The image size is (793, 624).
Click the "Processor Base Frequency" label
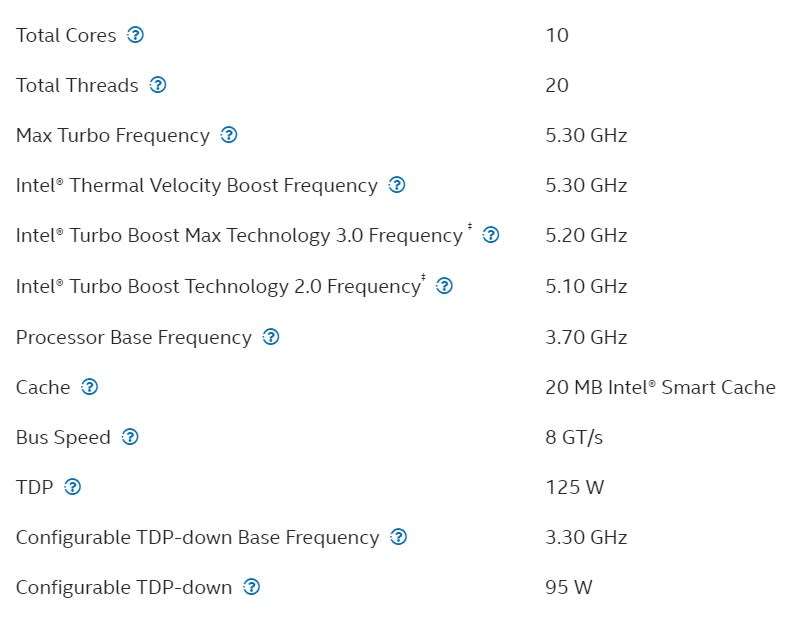[134, 337]
